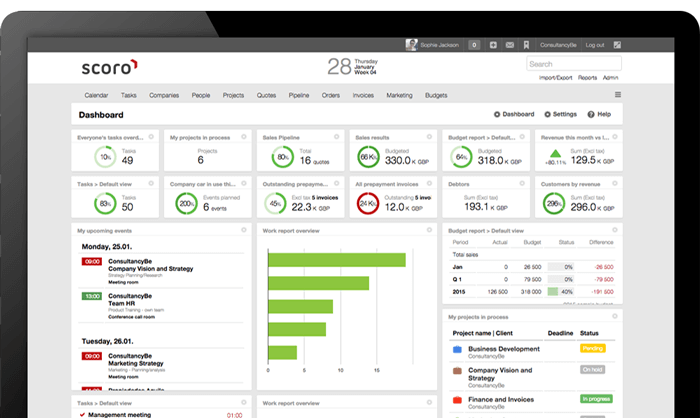Image resolution: width=700 pixels, height=418 pixels.
Task: Open the Admin link under search
Action: click(x=610, y=78)
